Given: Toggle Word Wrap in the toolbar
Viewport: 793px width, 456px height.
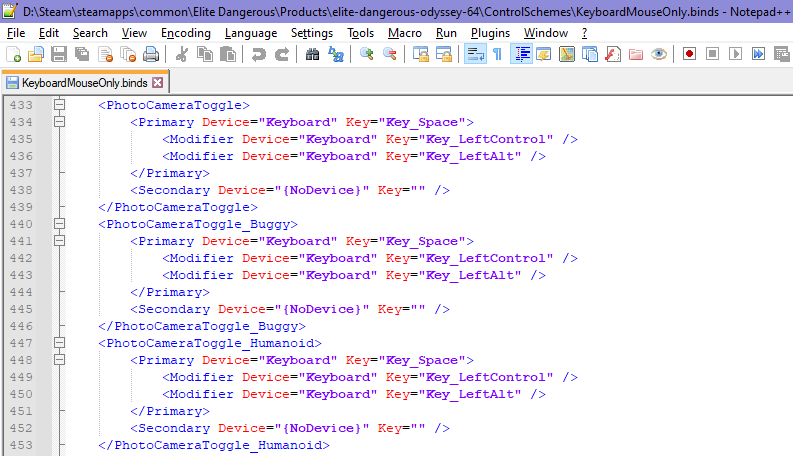Looking at the screenshot, I should click(x=475, y=54).
